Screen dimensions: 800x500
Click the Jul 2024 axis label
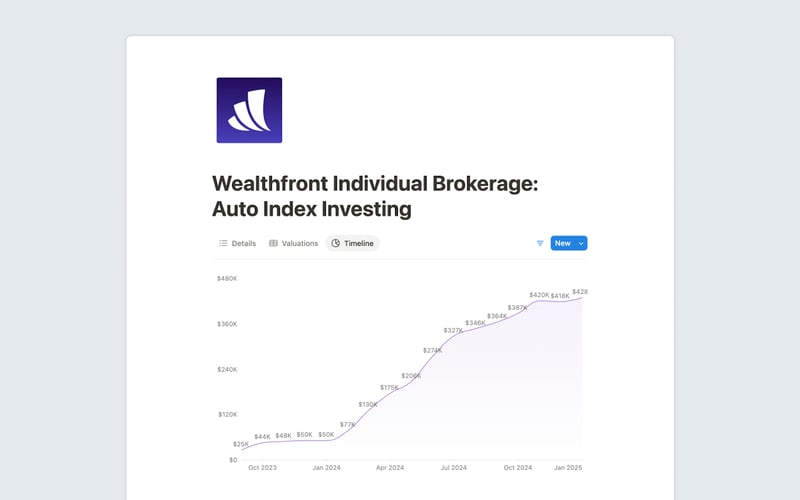coord(454,467)
